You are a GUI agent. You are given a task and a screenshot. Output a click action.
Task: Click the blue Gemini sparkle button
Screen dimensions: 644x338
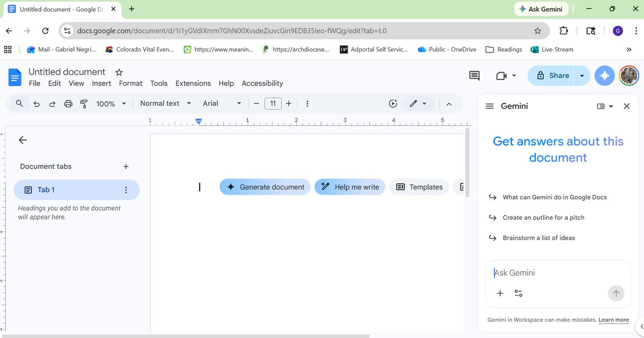605,76
